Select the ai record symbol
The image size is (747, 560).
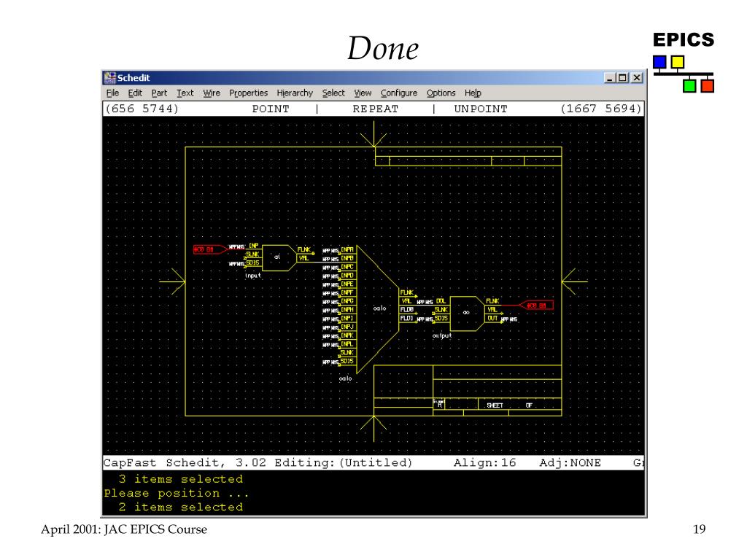279,257
